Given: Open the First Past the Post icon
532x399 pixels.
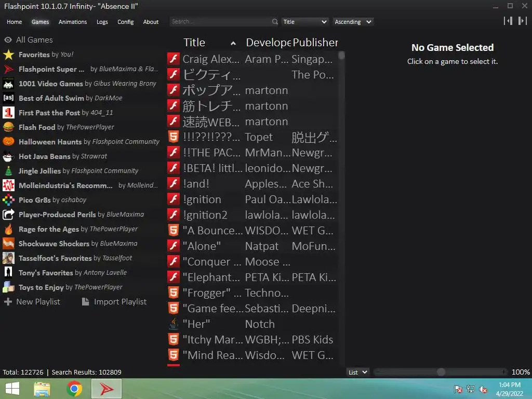Looking at the screenshot, I should click(x=8, y=113).
